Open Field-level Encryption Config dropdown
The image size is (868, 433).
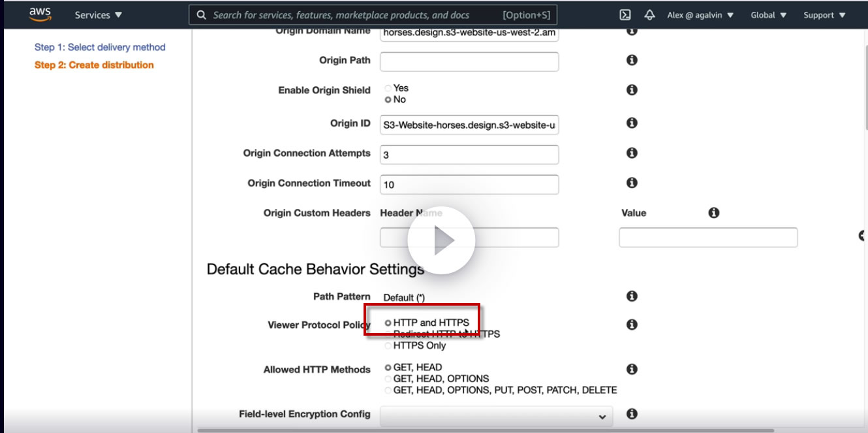(x=497, y=416)
